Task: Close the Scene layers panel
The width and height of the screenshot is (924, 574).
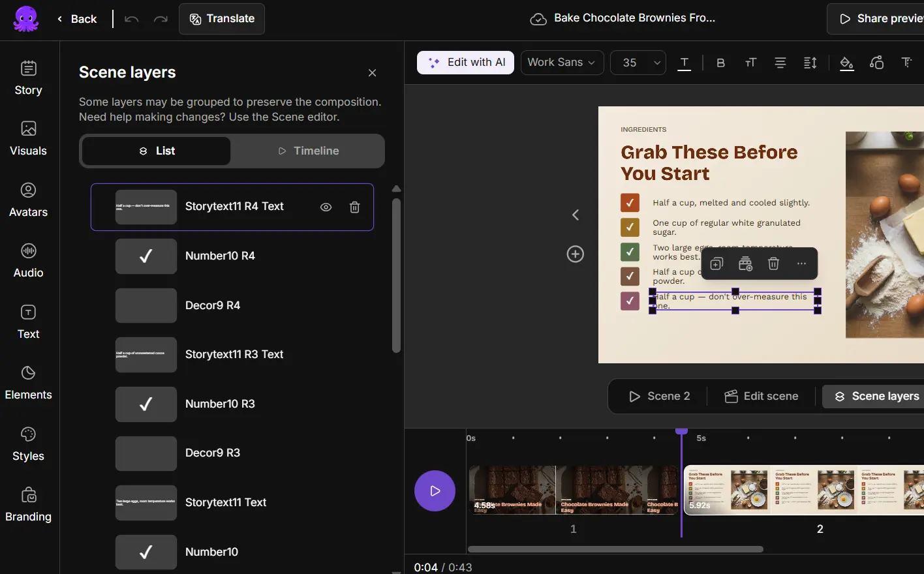Action: tap(372, 73)
